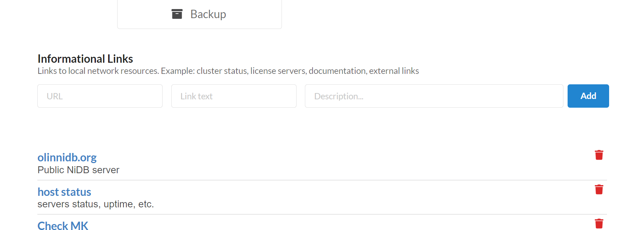Delete the olinnidb.org entry using trash icon
This screenshot has width=644, height=230.
(x=599, y=155)
